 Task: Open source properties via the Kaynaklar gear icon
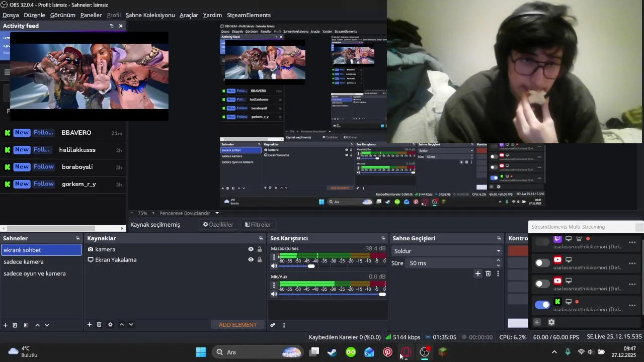point(110,325)
